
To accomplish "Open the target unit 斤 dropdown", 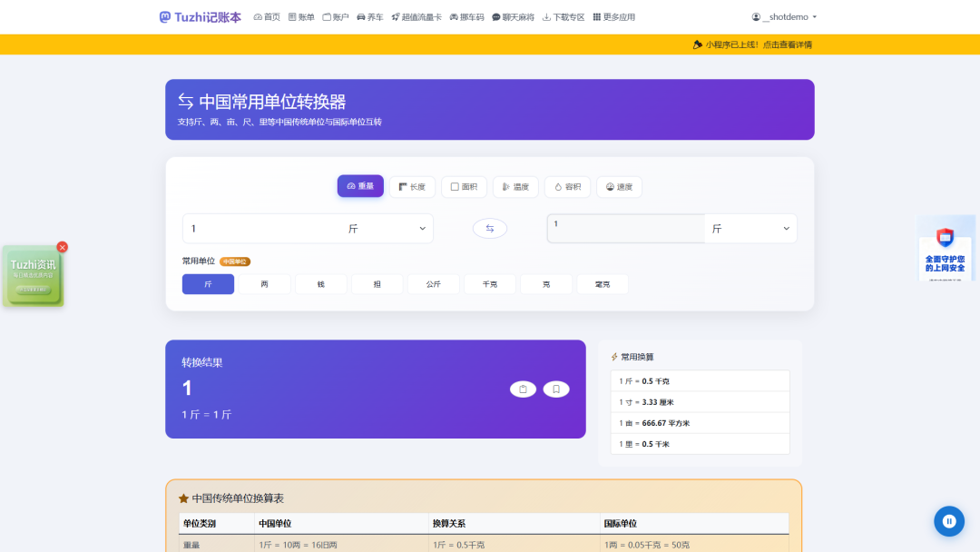I will [x=750, y=229].
